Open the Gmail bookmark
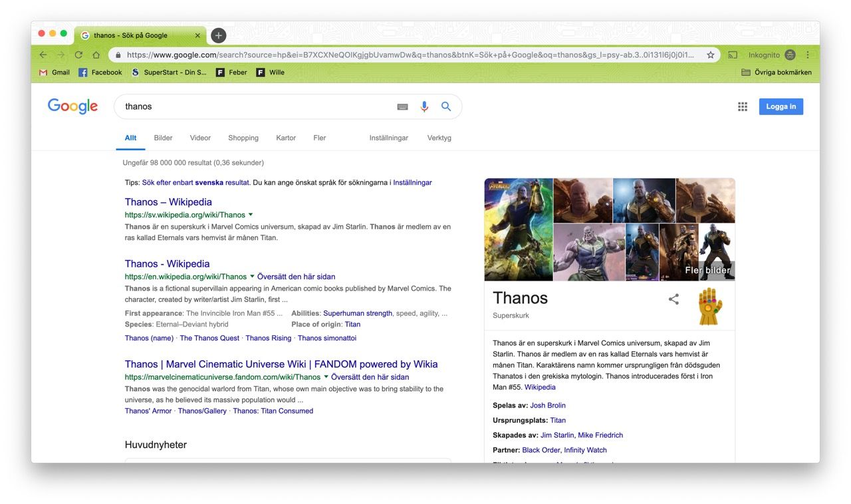The width and height of the screenshot is (851, 504). (x=55, y=72)
